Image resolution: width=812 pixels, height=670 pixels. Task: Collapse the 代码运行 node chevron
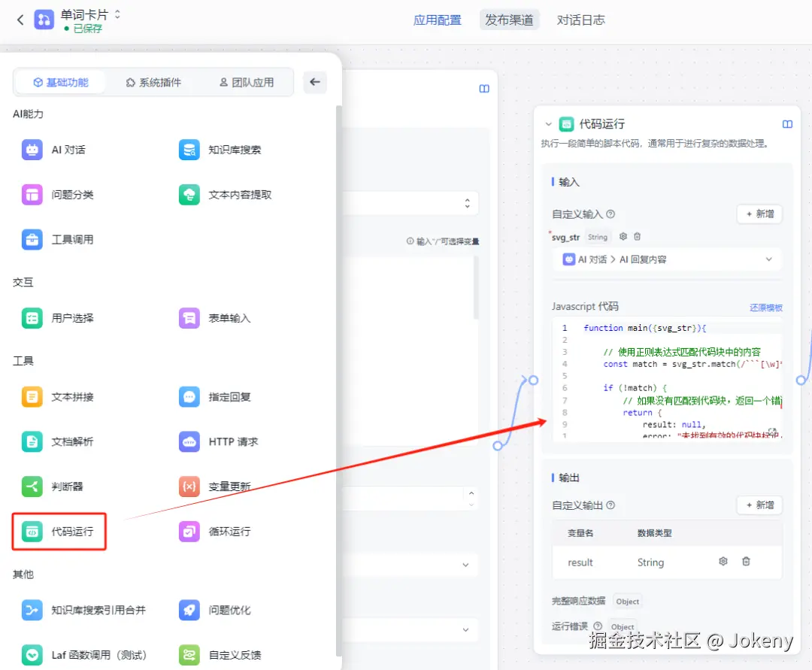pos(548,124)
